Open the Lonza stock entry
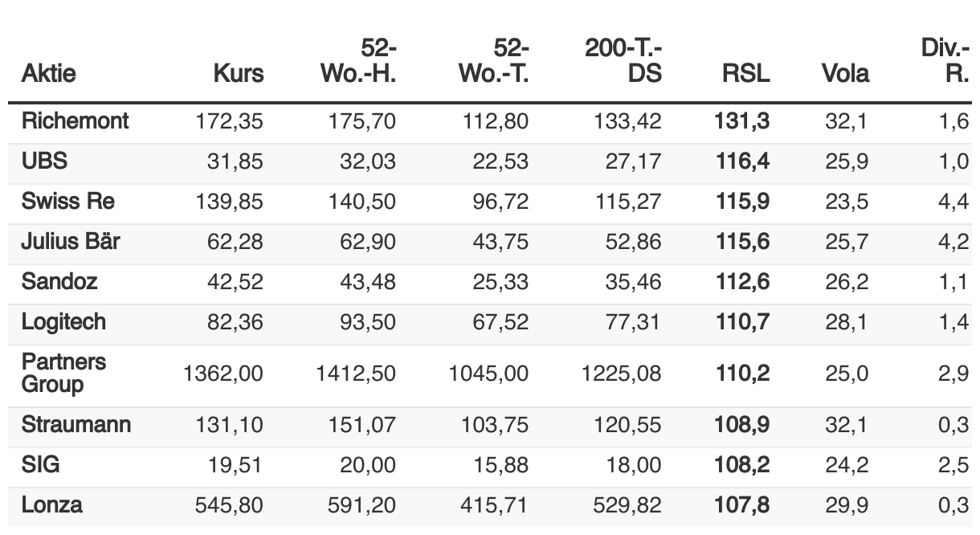Viewport: 980px width, 535px height. click(52, 505)
